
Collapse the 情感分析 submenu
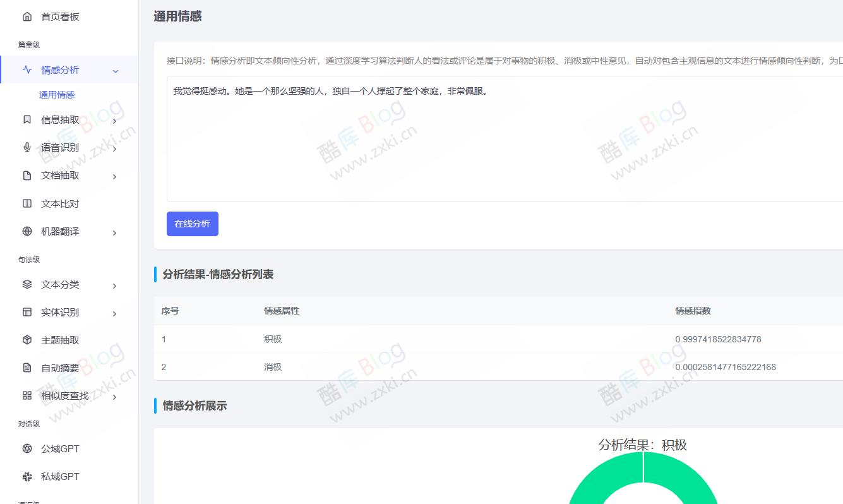114,71
